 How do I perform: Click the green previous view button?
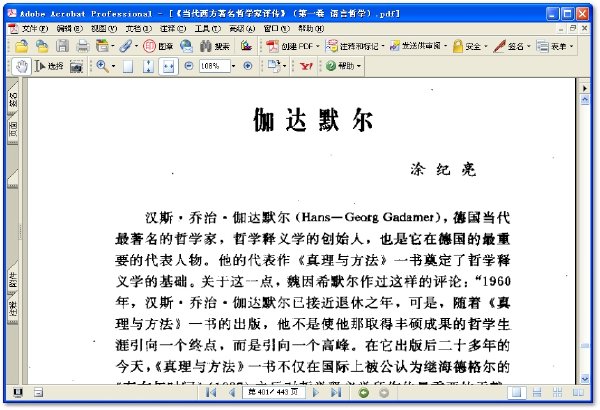(364, 392)
